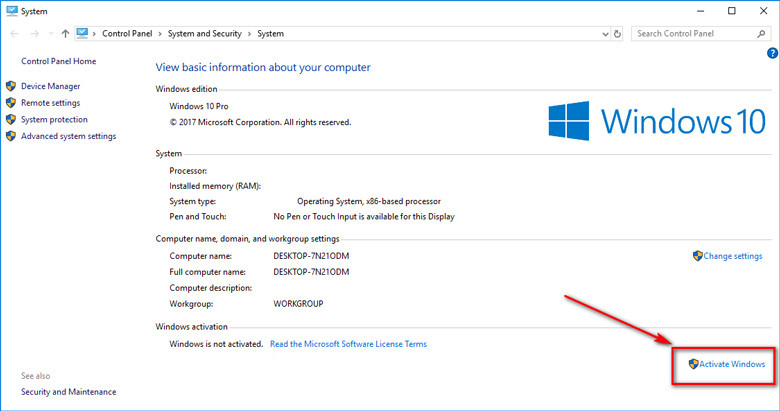Click the shield icon beside Change settings

697,256
